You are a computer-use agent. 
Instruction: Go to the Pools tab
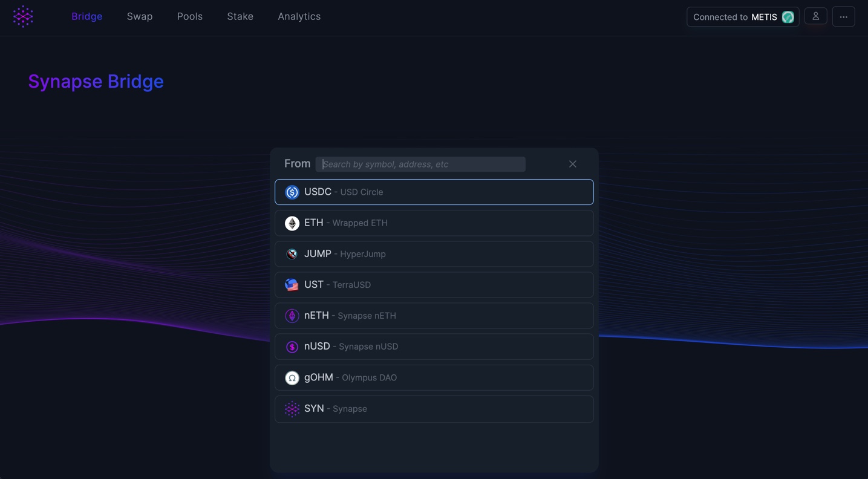[190, 16]
